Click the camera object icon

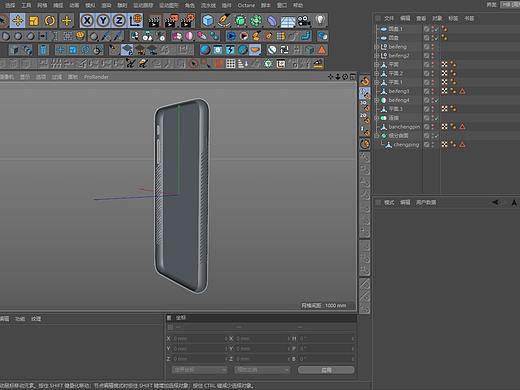pos(304,21)
